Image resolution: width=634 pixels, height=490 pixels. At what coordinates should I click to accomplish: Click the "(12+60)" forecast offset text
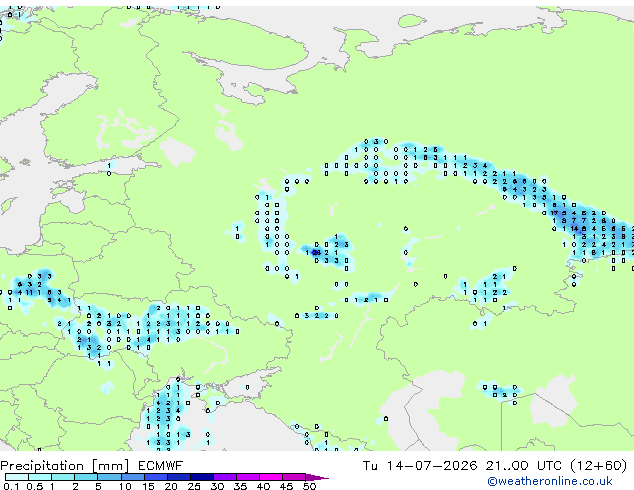click(599, 466)
